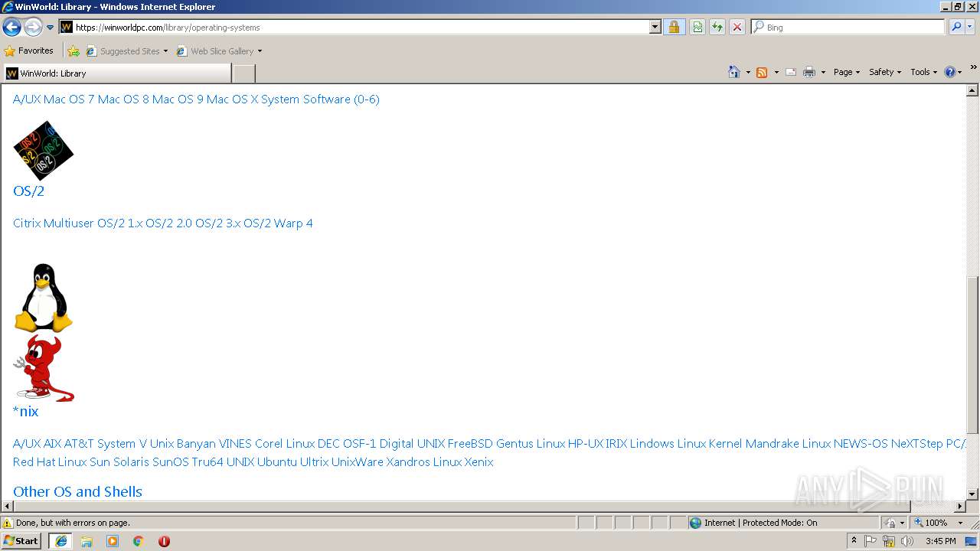This screenshot has height=551, width=980.
Task: Go to the Home page icon
Action: click(x=734, y=72)
